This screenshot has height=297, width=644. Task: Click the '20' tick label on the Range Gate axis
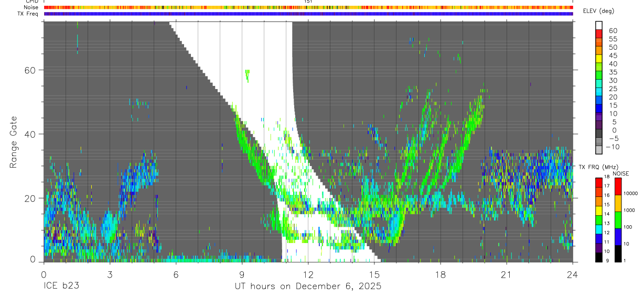[x=30, y=198]
